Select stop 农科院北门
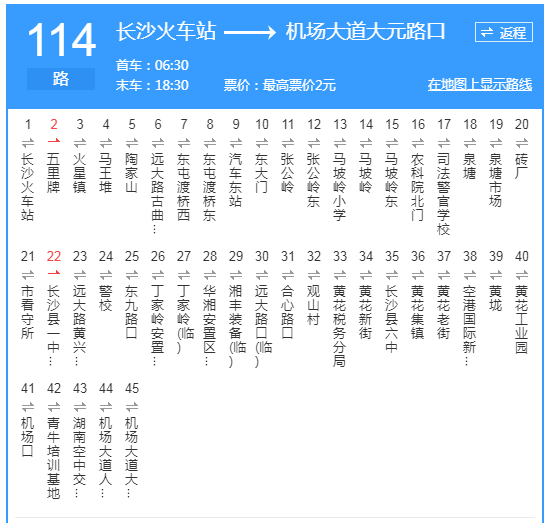Screen dimensions: 553x523 tap(418, 187)
